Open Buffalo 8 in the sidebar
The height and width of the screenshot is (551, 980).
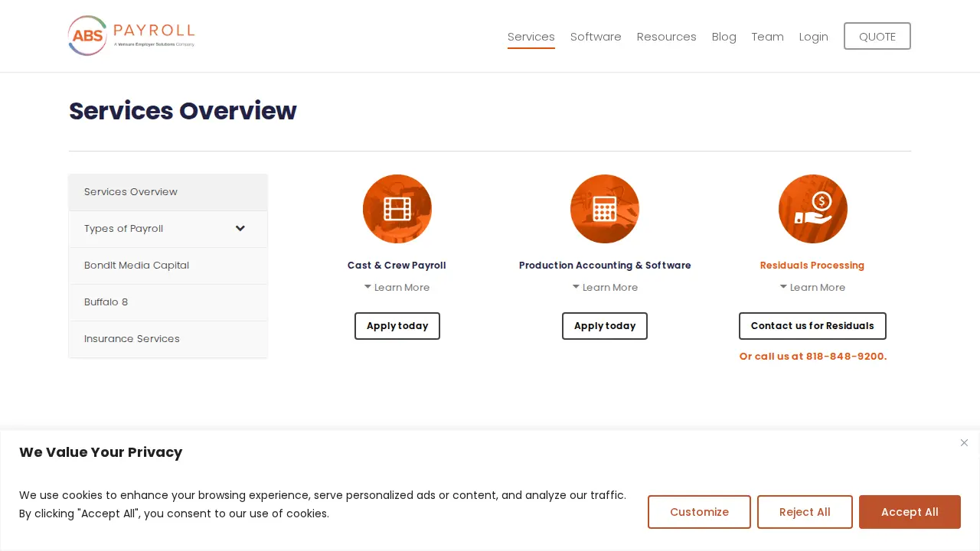[x=168, y=302]
